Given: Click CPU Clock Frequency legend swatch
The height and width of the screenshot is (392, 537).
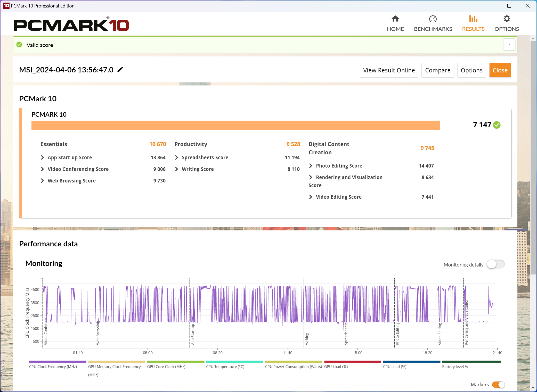Looking at the screenshot, I should pyautogui.click(x=58, y=362).
